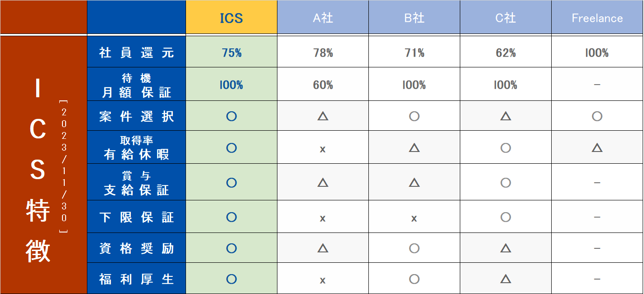Click the 社員還元 row label
The image size is (644, 294).
pyautogui.click(x=136, y=53)
